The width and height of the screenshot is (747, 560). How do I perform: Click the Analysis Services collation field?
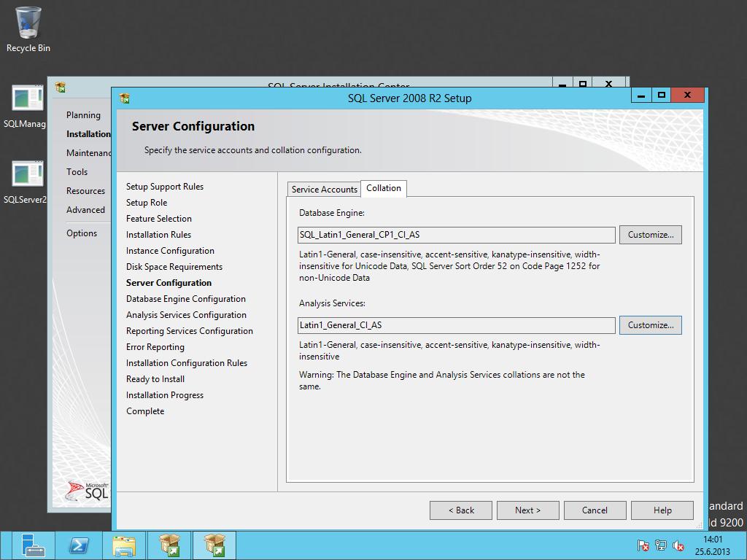pos(457,325)
